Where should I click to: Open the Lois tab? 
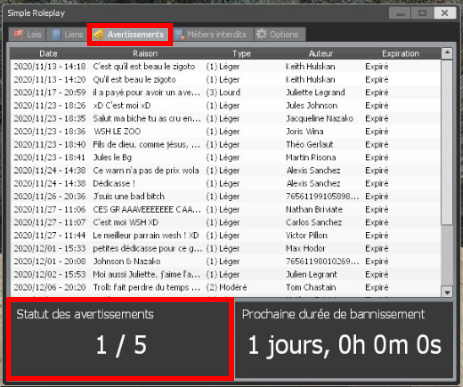27,34
